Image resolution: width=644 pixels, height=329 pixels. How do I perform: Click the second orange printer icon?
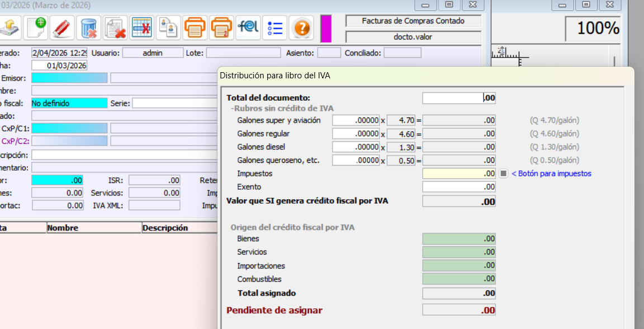pyautogui.click(x=221, y=27)
